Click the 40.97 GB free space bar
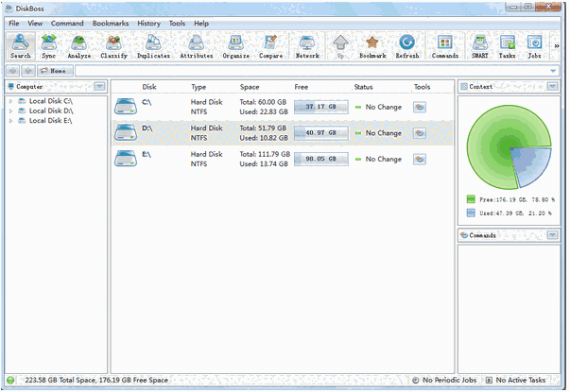This screenshot has width=570, height=392. pyautogui.click(x=321, y=133)
